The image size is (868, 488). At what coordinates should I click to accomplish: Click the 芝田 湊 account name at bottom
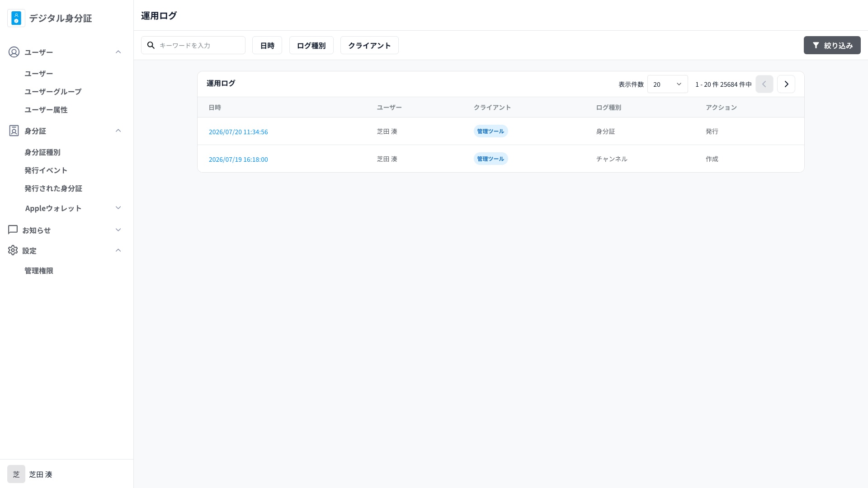tap(41, 474)
